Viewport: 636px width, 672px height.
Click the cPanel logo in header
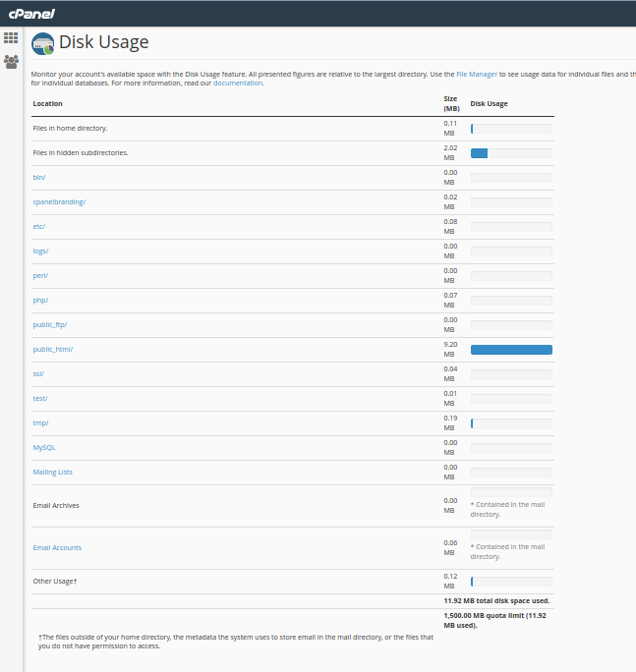31,13
